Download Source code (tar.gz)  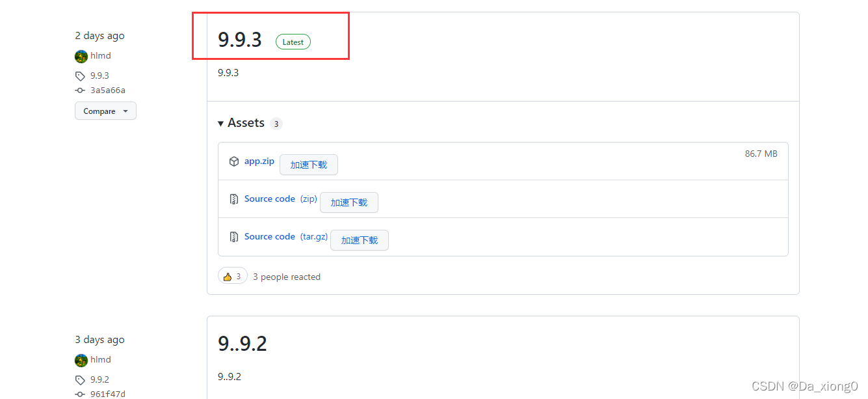tap(286, 237)
